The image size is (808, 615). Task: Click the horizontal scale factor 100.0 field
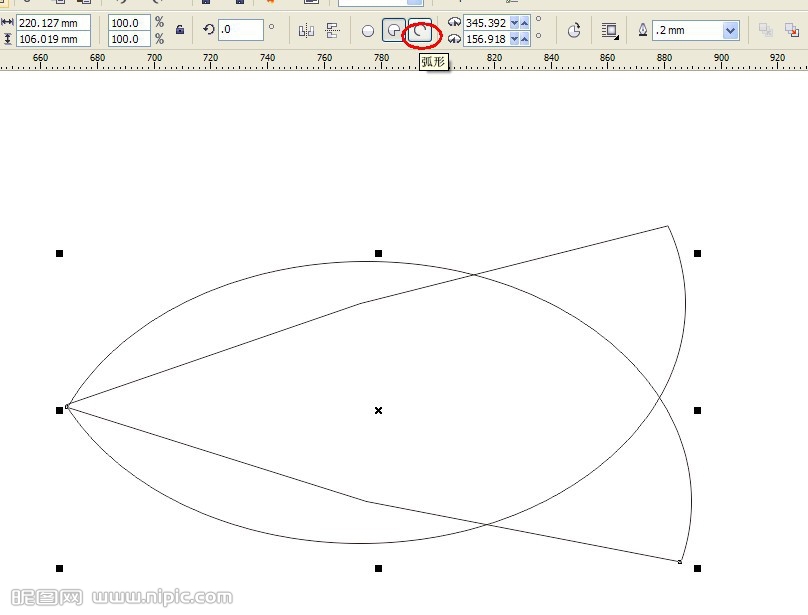pos(129,23)
